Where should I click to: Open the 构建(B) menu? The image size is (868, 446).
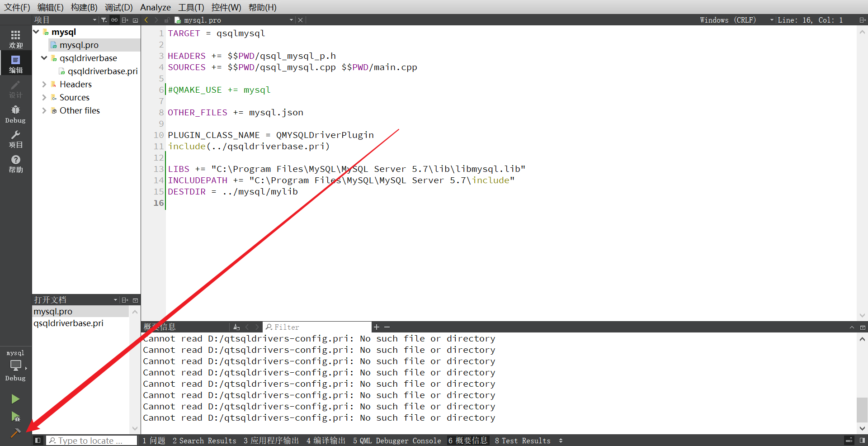point(84,7)
